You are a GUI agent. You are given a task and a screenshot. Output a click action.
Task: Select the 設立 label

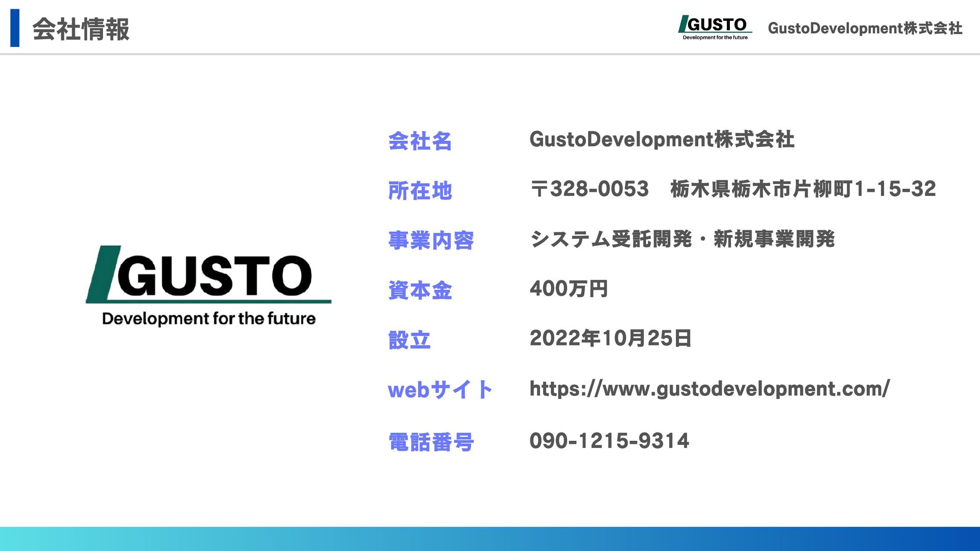[409, 340]
